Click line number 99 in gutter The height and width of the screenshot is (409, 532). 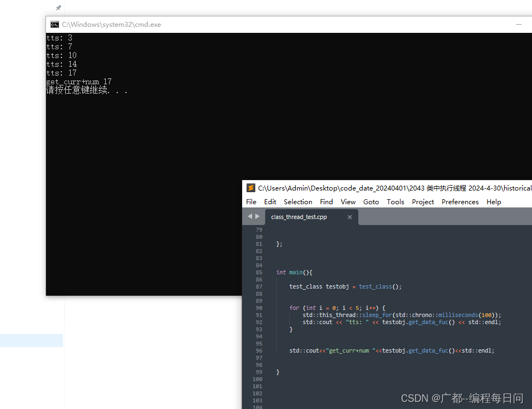pos(259,372)
